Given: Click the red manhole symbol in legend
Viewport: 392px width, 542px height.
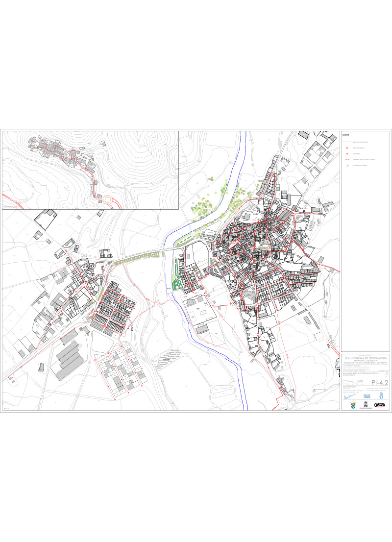Looking at the screenshot, I should click(x=347, y=148).
